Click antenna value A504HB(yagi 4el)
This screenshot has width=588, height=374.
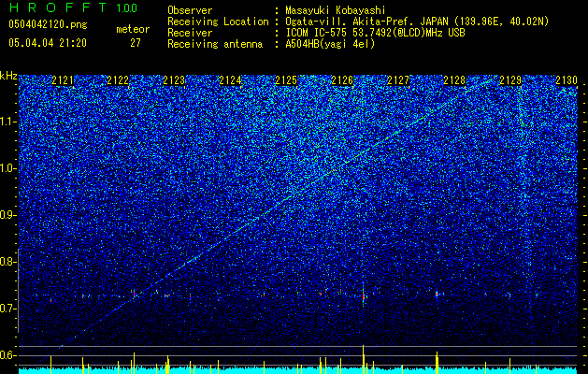pos(330,44)
